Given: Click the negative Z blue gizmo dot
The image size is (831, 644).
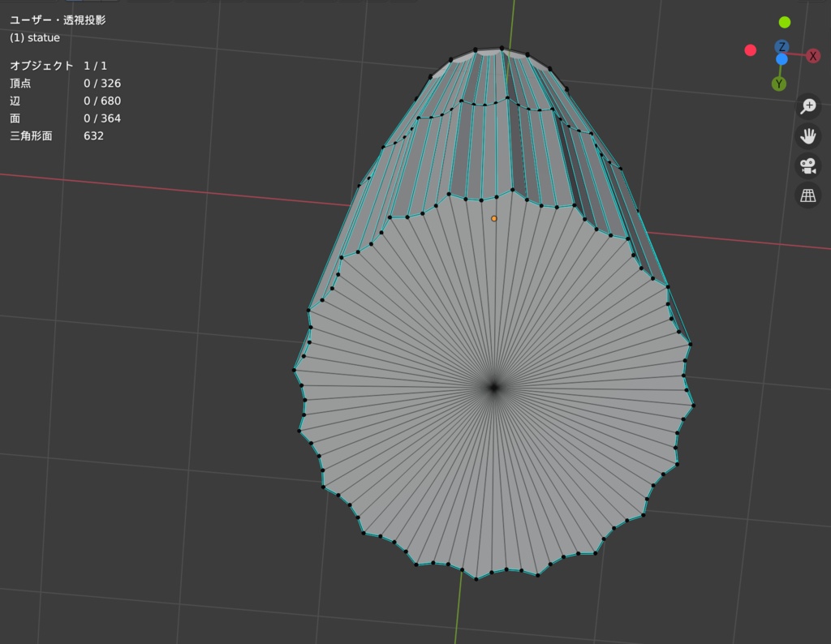Looking at the screenshot, I should (781, 59).
